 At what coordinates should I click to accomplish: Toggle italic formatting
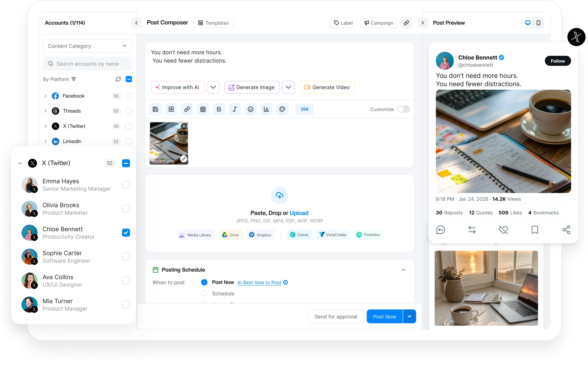(x=234, y=109)
